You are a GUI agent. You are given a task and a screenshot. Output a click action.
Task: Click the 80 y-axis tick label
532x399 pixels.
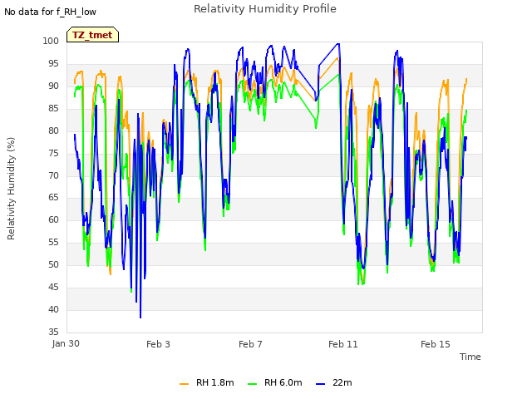click(x=53, y=131)
